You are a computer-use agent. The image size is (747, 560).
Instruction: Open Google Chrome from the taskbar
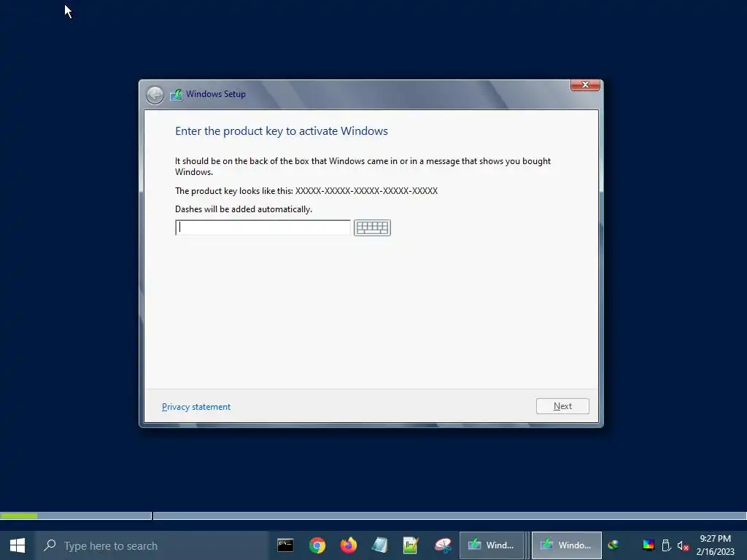pyautogui.click(x=317, y=545)
